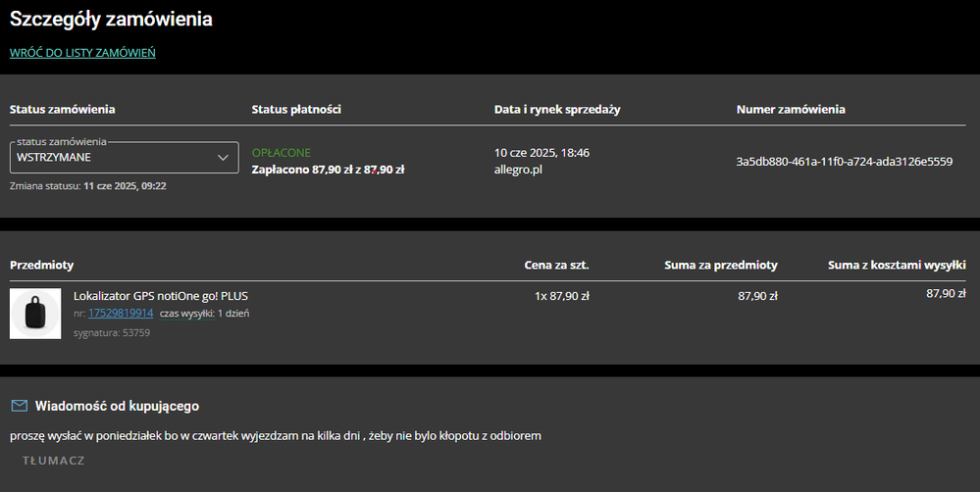Click the chevron arrow in status selector
Image resolution: width=980 pixels, height=492 pixels.
tap(223, 157)
